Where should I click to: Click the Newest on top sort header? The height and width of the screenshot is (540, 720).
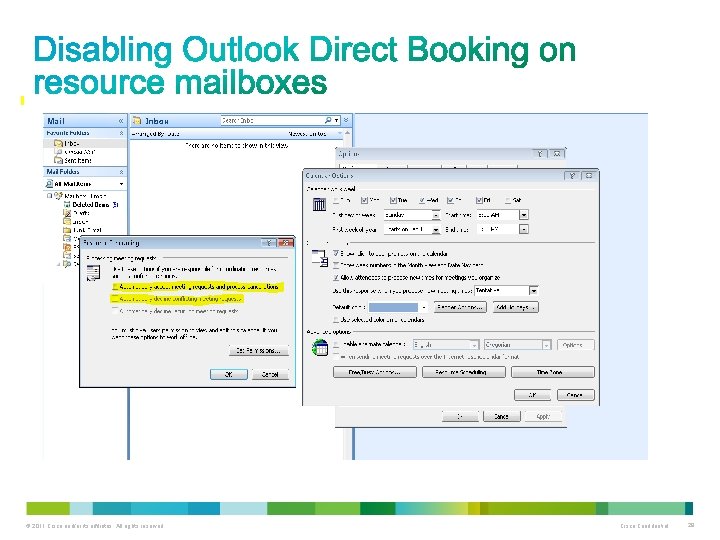click(307, 134)
